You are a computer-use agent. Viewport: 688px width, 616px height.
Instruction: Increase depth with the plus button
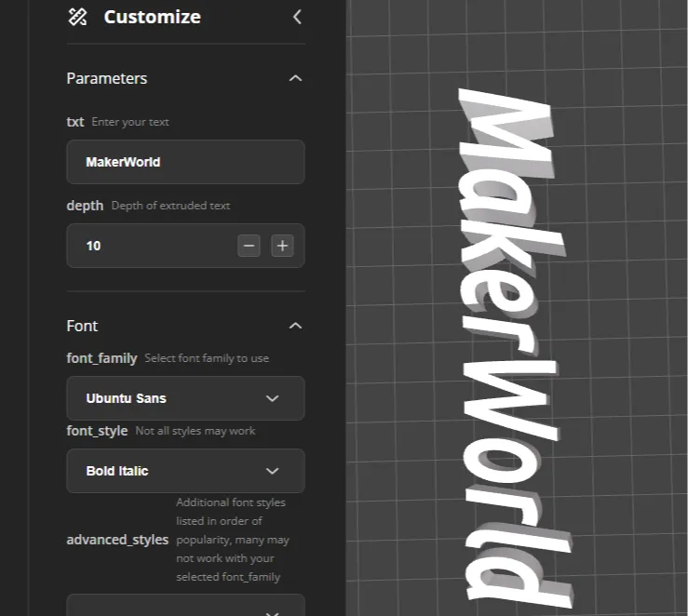(282, 246)
